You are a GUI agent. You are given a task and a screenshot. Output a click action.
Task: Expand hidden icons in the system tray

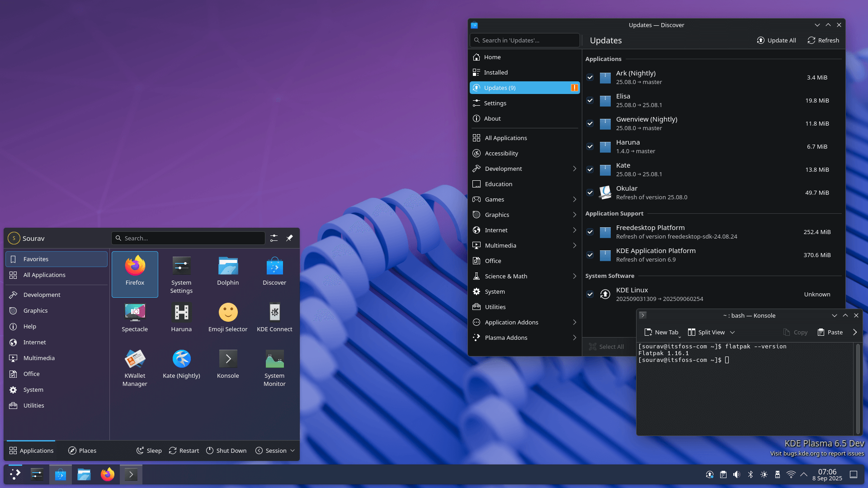point(804,474)
